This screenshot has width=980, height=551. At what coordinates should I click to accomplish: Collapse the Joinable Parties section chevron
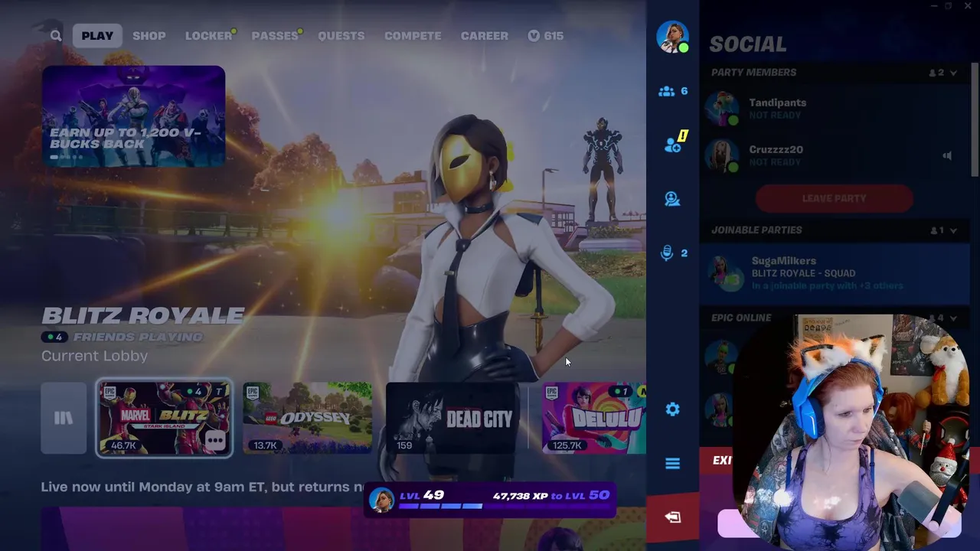pyautogui.click(x=953, y=230)
